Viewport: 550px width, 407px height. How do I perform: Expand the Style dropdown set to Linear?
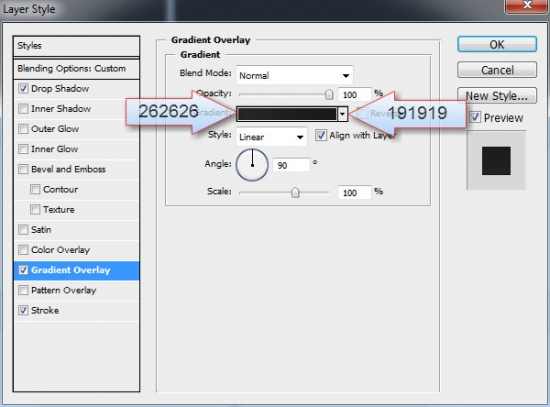point(272,137)
